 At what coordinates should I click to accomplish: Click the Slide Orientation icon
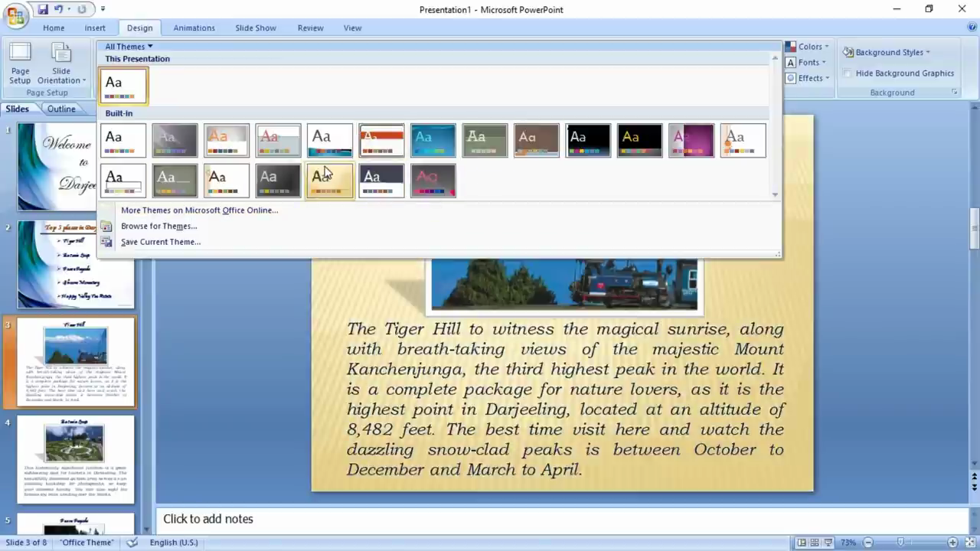coord(61,54)
